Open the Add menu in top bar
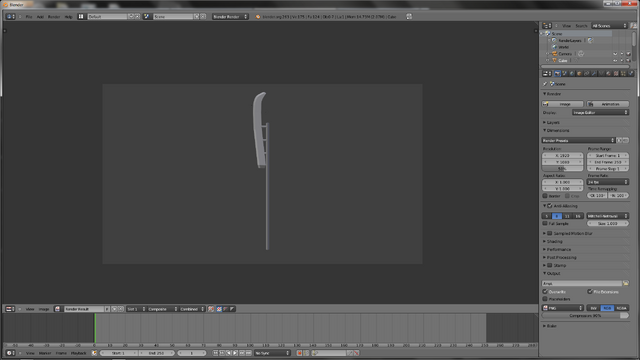The height and width of the screenshot is (360, 640). click(x=40, y=17)
